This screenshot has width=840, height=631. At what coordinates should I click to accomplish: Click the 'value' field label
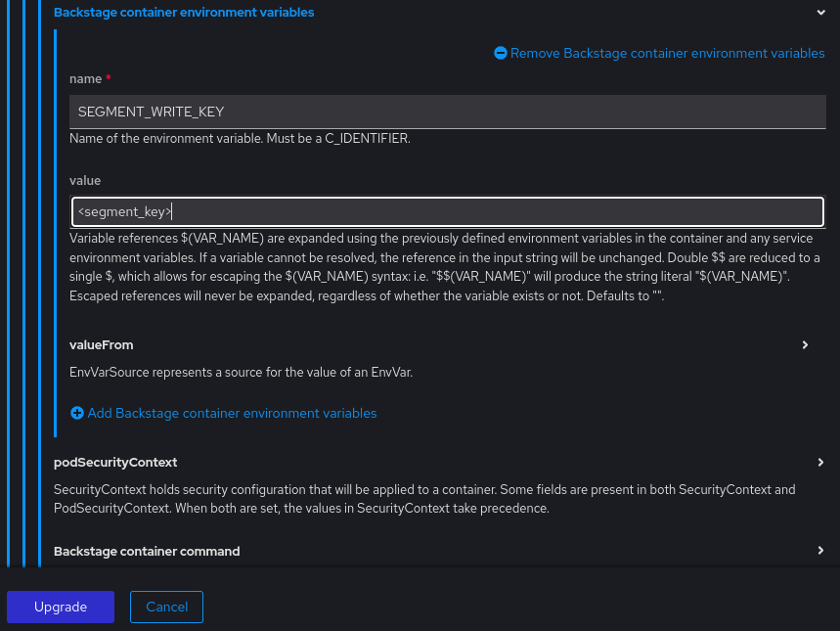tap(85, 181)
